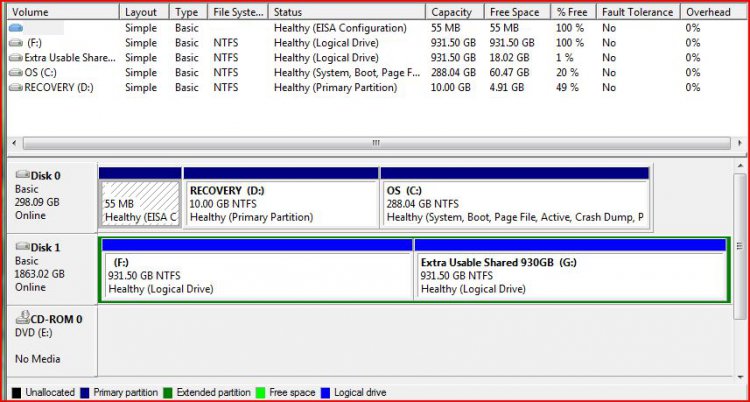This screenshot has height=402, width=750.
Task: Click the disk pane vertical scroll down arrow
Action: pos(740,377)
